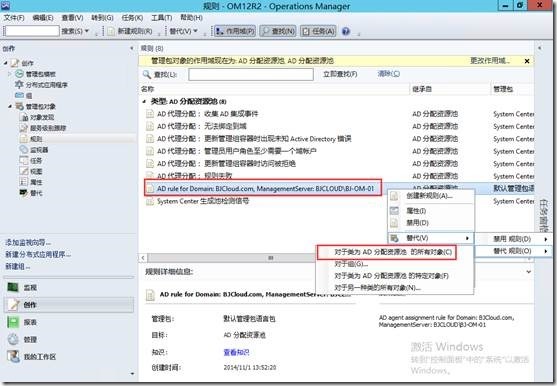Choose 对于另一种类的所有对象(N)... option
Screen dimensions: 557x386
(x=377, y=288)
